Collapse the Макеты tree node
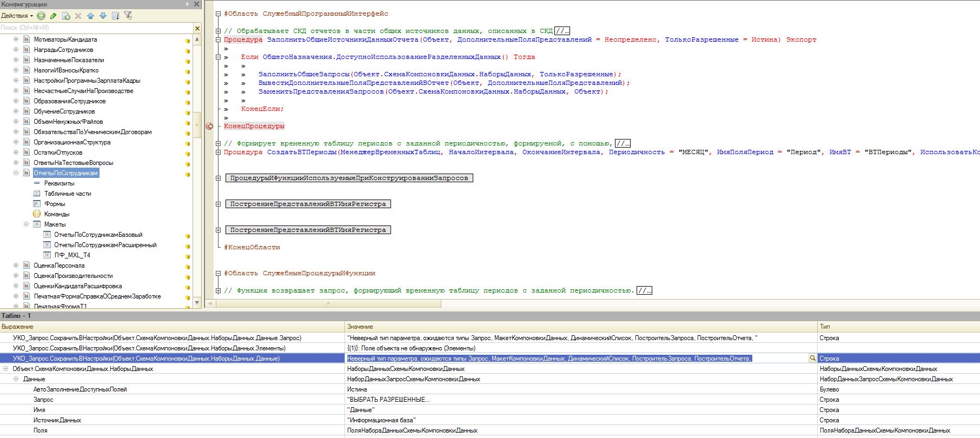The height and width of the screenshot is (438, 980). (26, 224)
